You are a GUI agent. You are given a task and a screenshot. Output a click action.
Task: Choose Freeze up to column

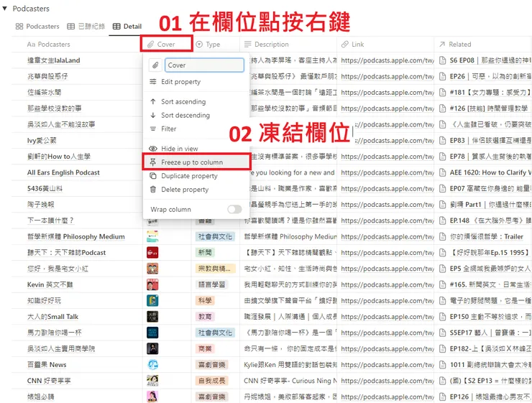click(196, 162)
